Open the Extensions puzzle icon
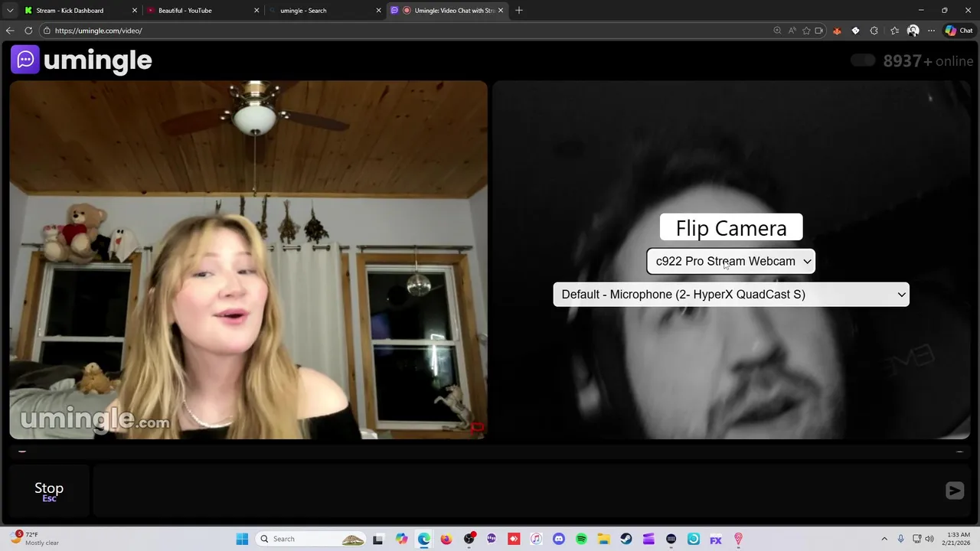The image size is (980, 551). pyautogui.click(x=874, y=31)
